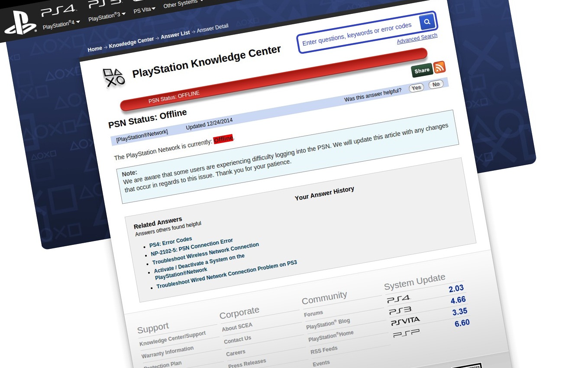Select the PS4 logo under System Update

pyautogui.click(x=398, y=298)
